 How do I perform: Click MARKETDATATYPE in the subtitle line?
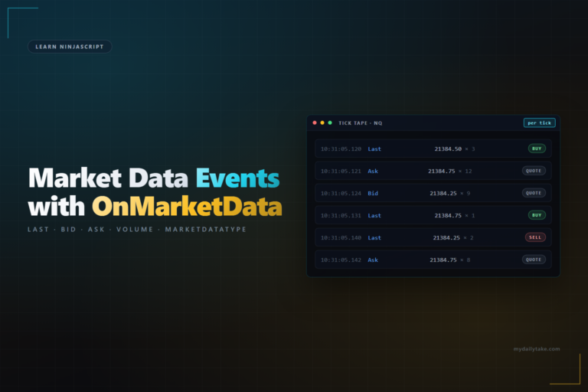coord(205,229)
